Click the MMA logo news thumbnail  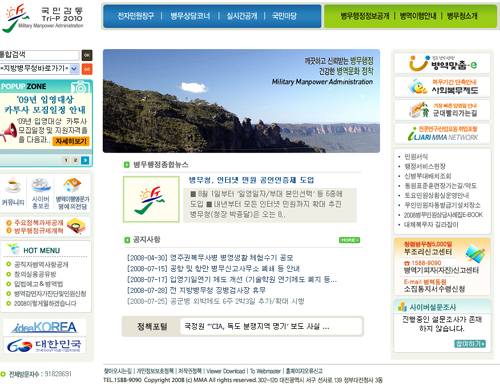click(x=151, y=199)
